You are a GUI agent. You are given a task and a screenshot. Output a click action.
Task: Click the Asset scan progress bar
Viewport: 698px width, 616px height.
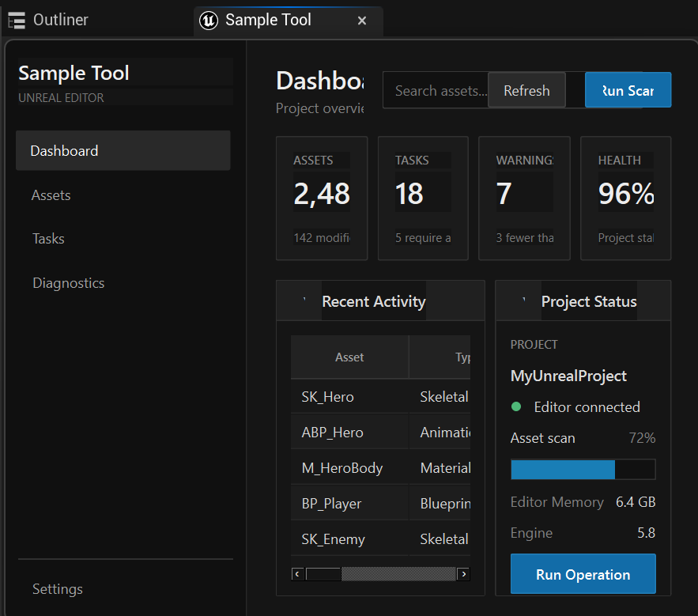pos(583,470)
